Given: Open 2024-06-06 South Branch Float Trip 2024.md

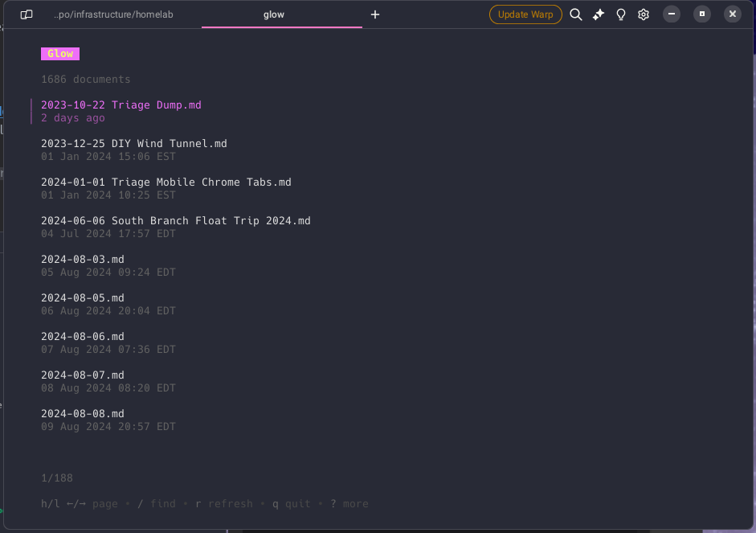Looking at the screenshot, I should tap(176, 221).
